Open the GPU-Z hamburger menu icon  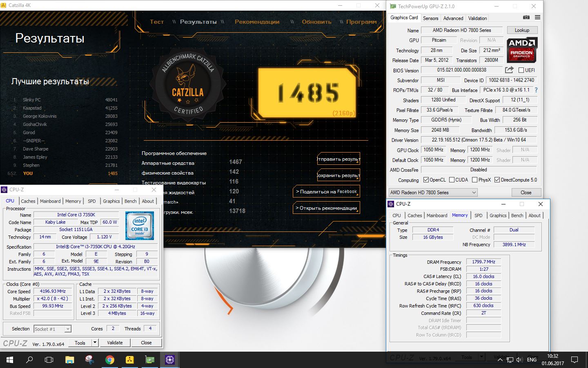pyautogui.click(x=537, y=18)
